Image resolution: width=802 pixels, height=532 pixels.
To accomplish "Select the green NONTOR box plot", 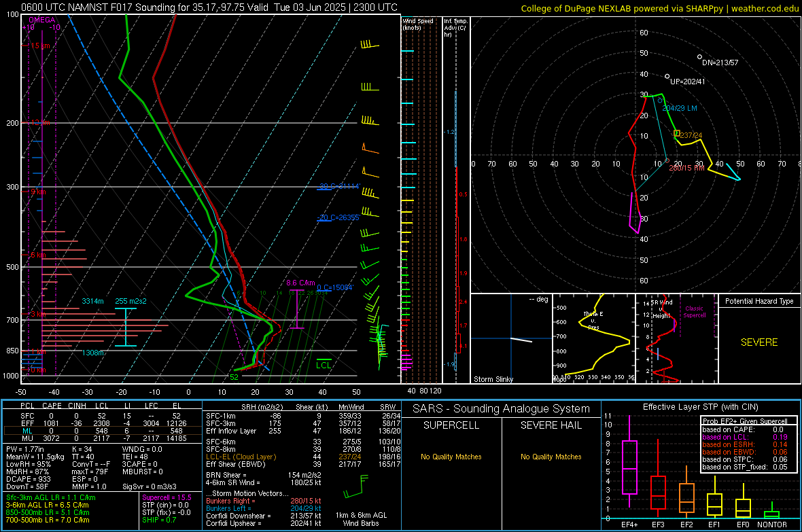I will tap(771, 511).
